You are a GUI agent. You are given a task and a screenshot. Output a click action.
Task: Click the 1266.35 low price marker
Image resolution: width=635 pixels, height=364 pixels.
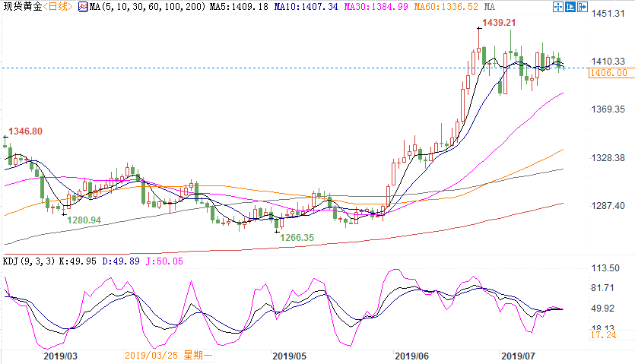point(297,237)
